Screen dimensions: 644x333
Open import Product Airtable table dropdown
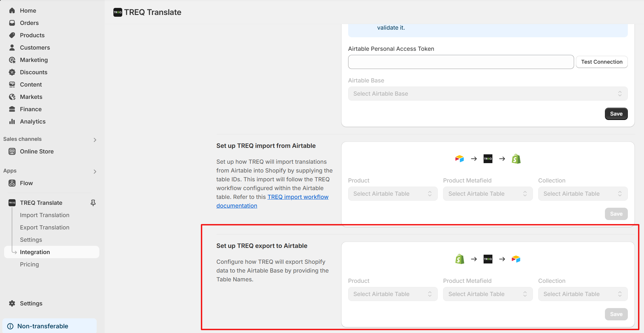point(393,194)
